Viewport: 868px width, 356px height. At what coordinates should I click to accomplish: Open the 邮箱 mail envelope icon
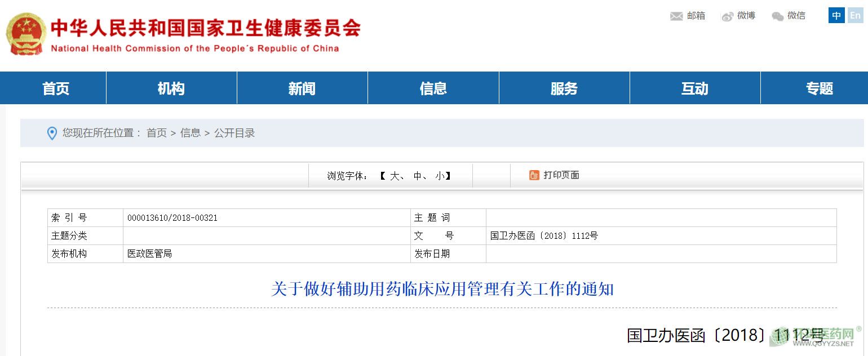pyautogui.click(x=676, y=16)
